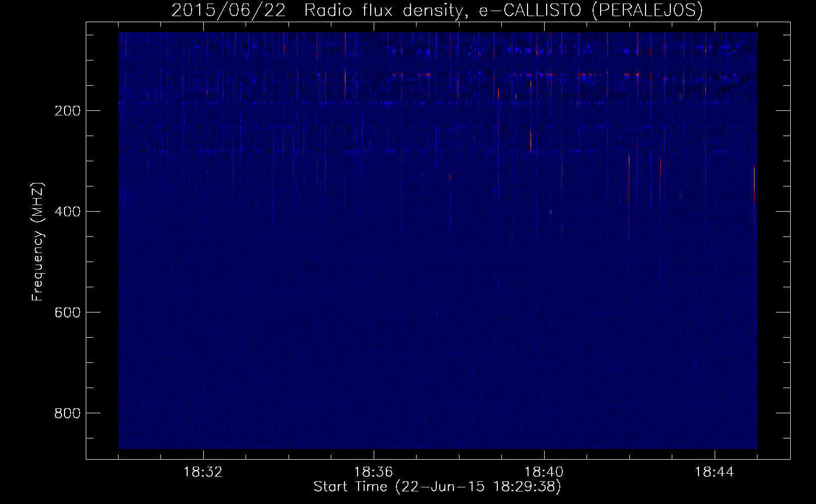Image resolution: width=816 pixels, height=504 pixels.
Task: Click the 18:44 time tick label
Action: (x=715, y=472)
